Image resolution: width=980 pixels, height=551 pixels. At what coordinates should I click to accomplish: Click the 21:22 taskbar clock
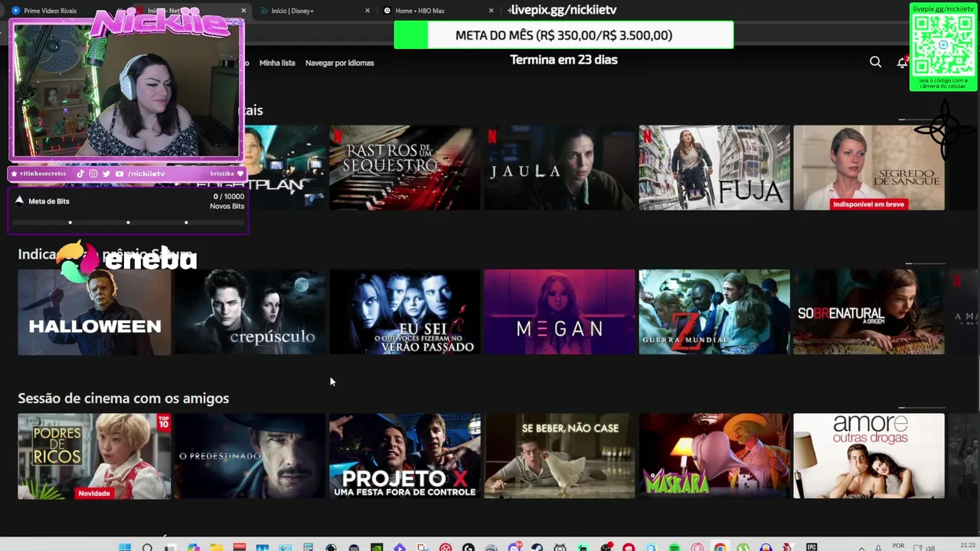(x=968, y=546)
